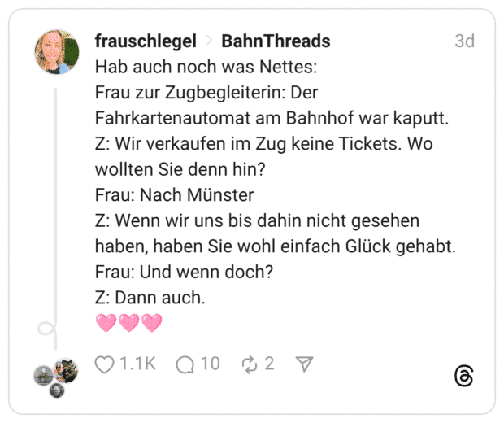Click the chevron arrow beside frauschlegel
Screen dimensions: 504x423
[209, 41]
